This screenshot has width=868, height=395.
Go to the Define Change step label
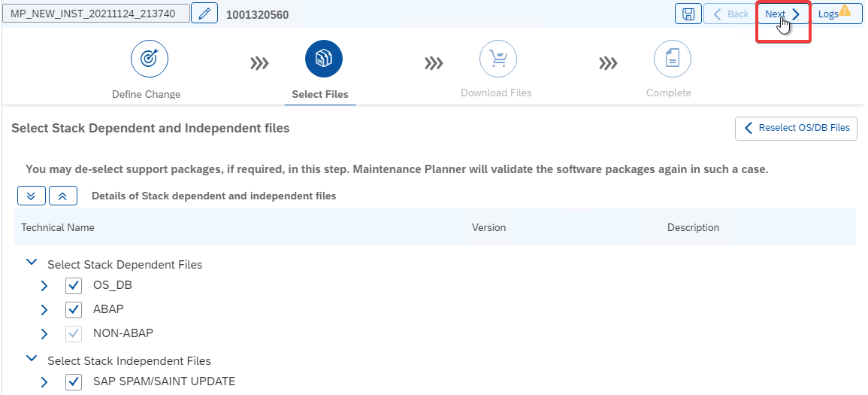(146, 94)
